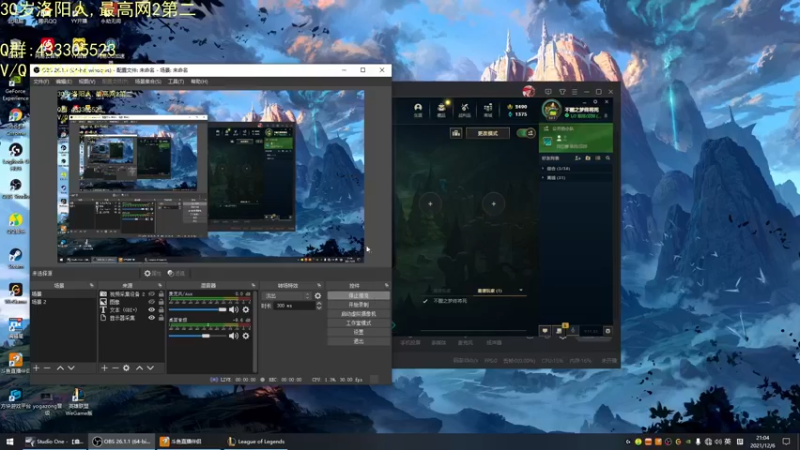Open the 帮助(H) menu in OBS
Screen dimensions: 800x450
click(199, 82)
